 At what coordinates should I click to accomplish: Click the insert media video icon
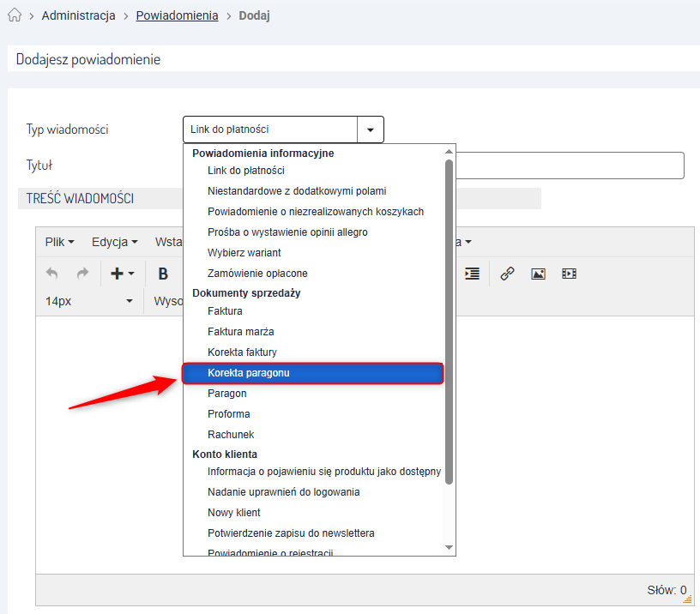[569, 274]
